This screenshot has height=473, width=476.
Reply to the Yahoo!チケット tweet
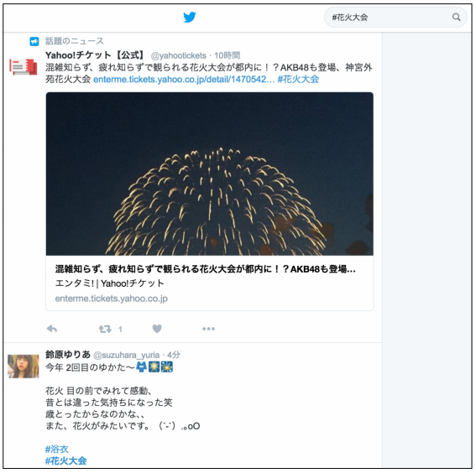[52, 329]
